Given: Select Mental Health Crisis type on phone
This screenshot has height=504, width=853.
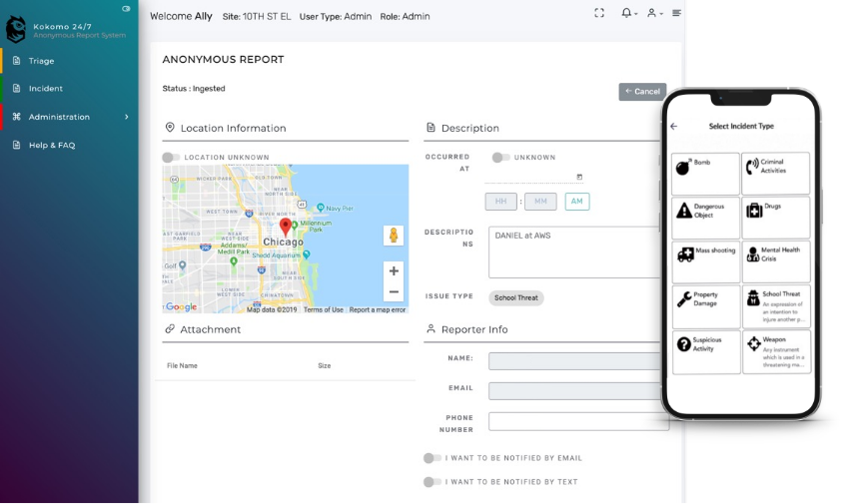Looking at the screenshot, I should [x=776, y=261].
